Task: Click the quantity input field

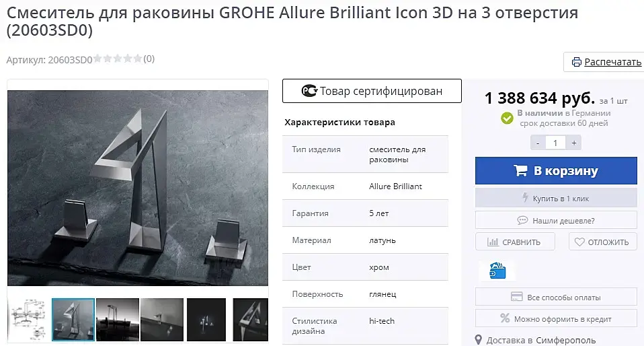Action: (555, 143)
